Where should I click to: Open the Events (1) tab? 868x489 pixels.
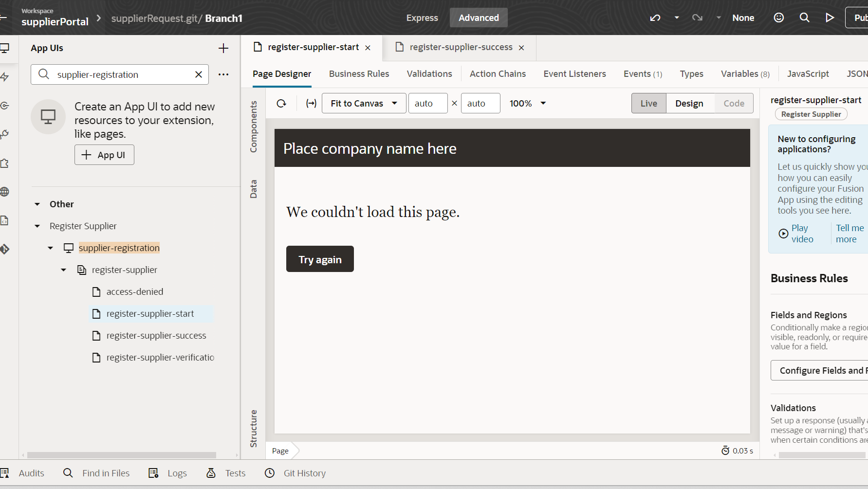click(643, 74)
